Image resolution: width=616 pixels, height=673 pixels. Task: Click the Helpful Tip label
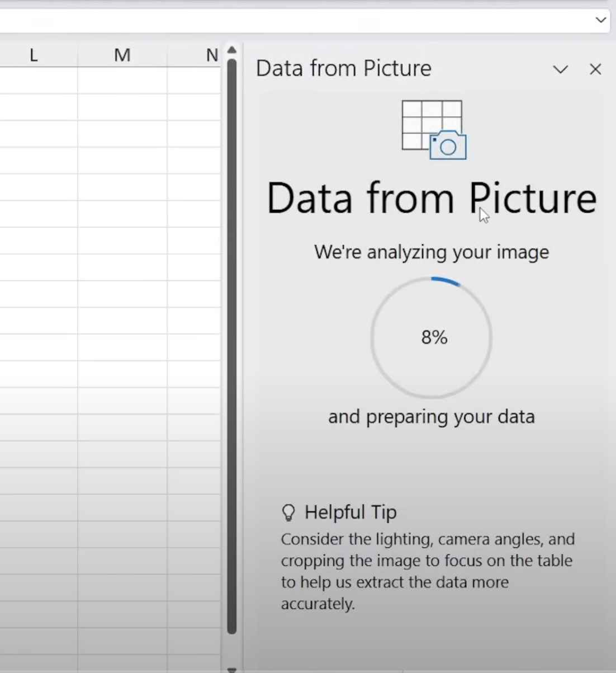[350, 512]
